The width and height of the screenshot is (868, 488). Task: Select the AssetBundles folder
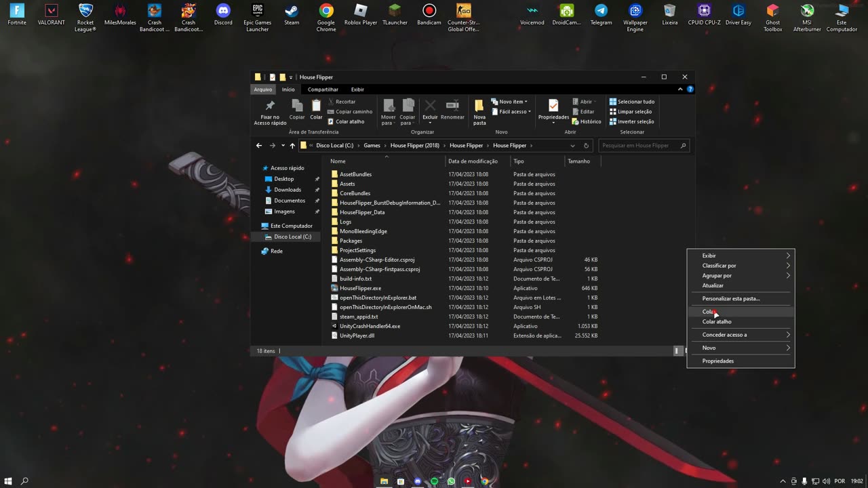coord(355,174)
